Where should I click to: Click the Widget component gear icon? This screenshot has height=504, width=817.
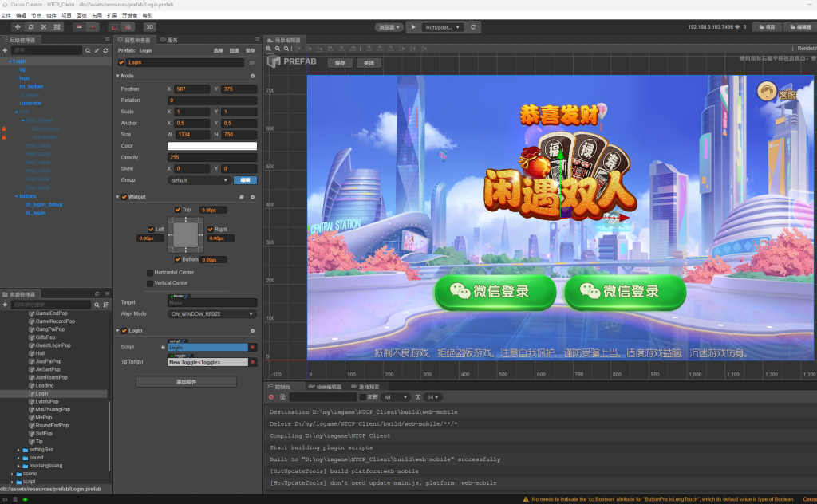click(x=253, y=197)
